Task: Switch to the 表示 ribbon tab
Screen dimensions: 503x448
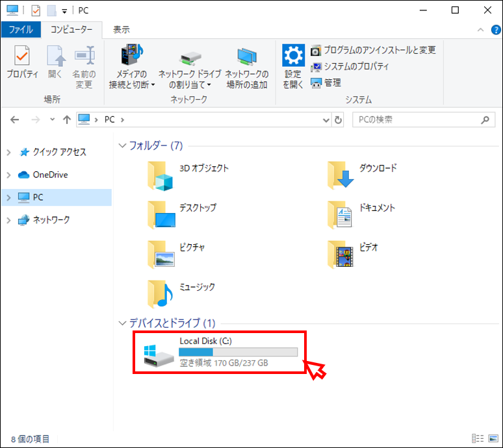Action: pos(122,30)
